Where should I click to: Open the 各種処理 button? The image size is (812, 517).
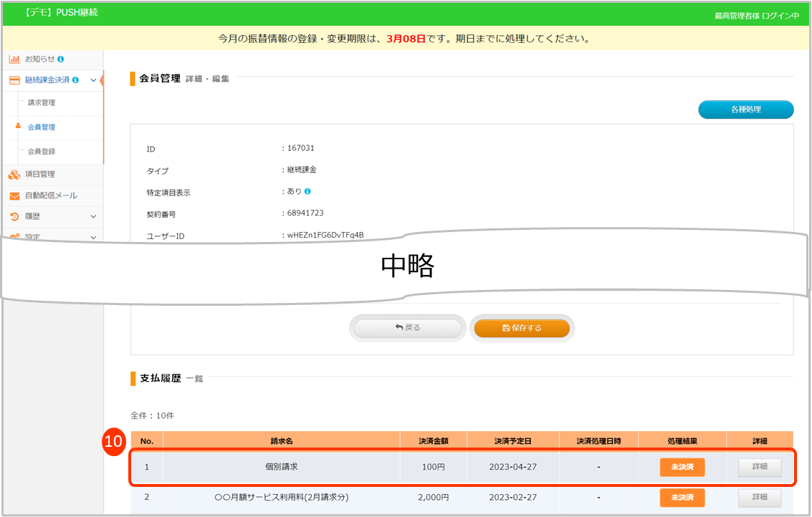tap(745, 110)
